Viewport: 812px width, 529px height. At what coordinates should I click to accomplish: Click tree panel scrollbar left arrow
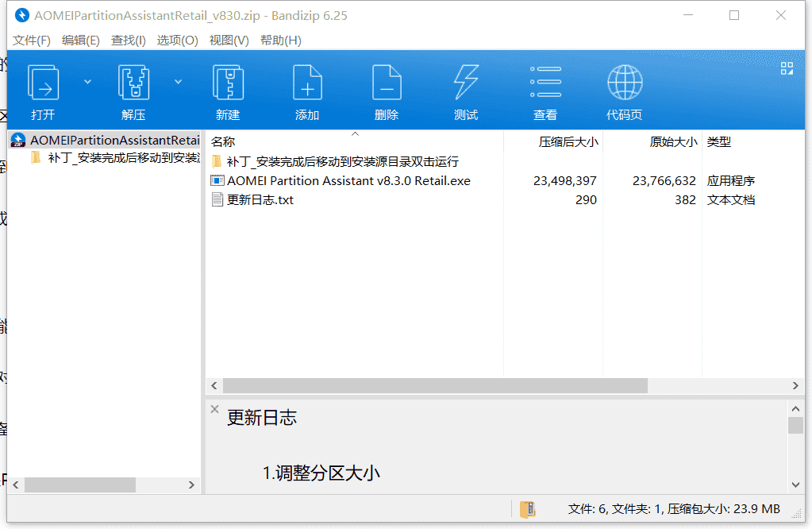point(16,485)
